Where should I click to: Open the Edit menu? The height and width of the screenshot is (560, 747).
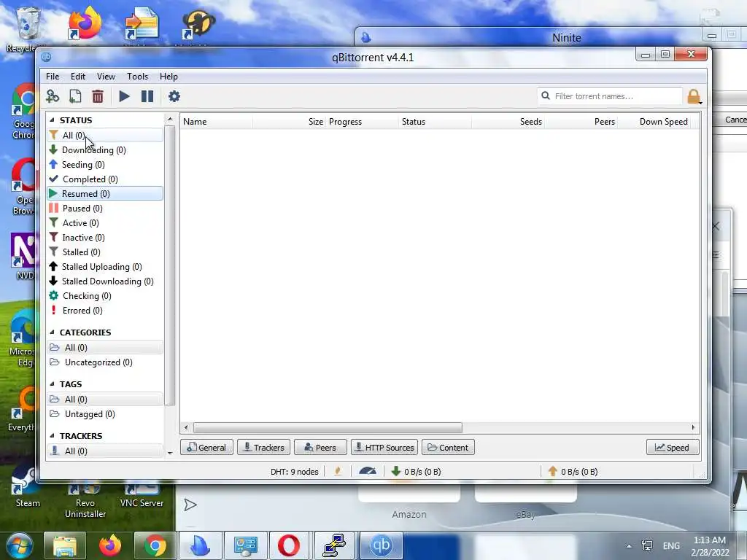pos(77,76)
